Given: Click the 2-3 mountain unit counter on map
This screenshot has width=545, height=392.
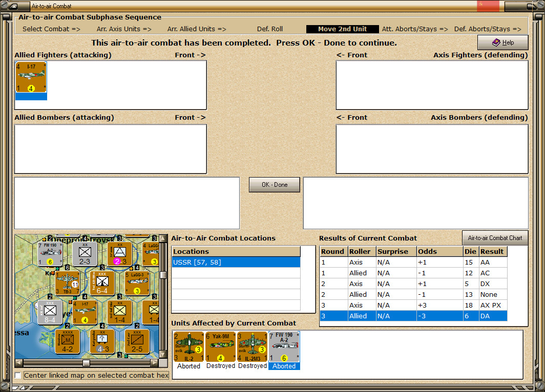Looking at the screenshot, I should click(x=119, y=254).
